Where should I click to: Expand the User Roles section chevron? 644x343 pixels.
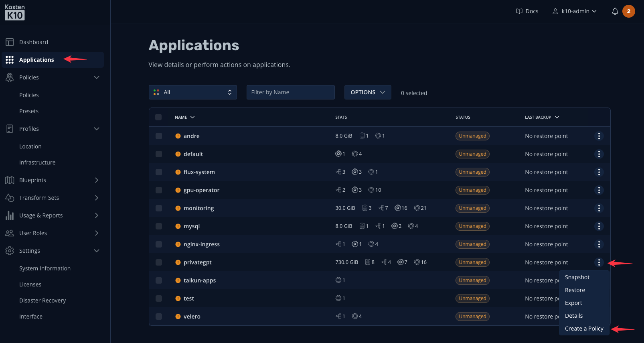(x=97, y=233)
